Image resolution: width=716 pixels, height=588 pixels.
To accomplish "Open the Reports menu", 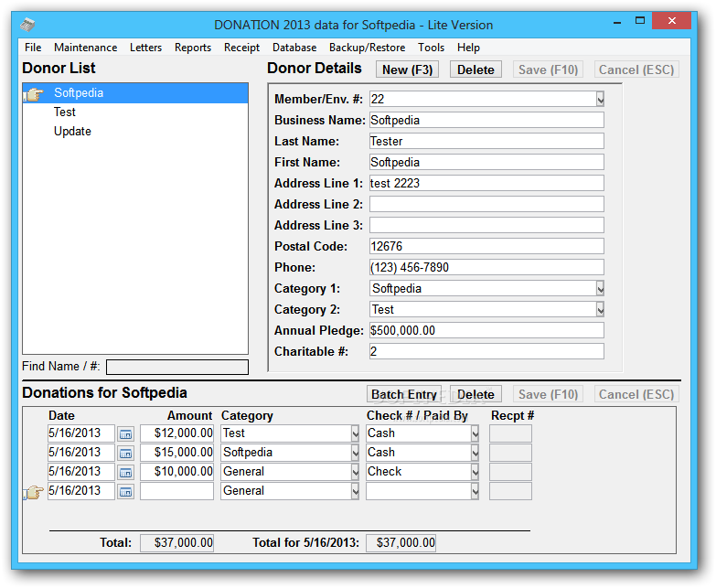I will tap(193, 48).
